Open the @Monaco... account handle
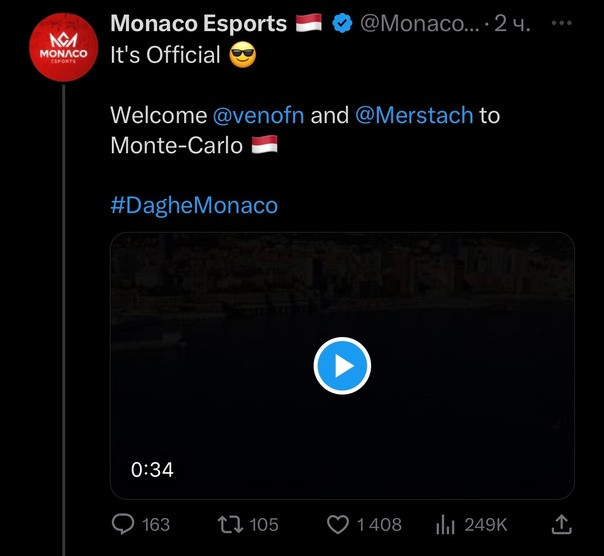Screen dimensions: 604x556 [418, 24]
